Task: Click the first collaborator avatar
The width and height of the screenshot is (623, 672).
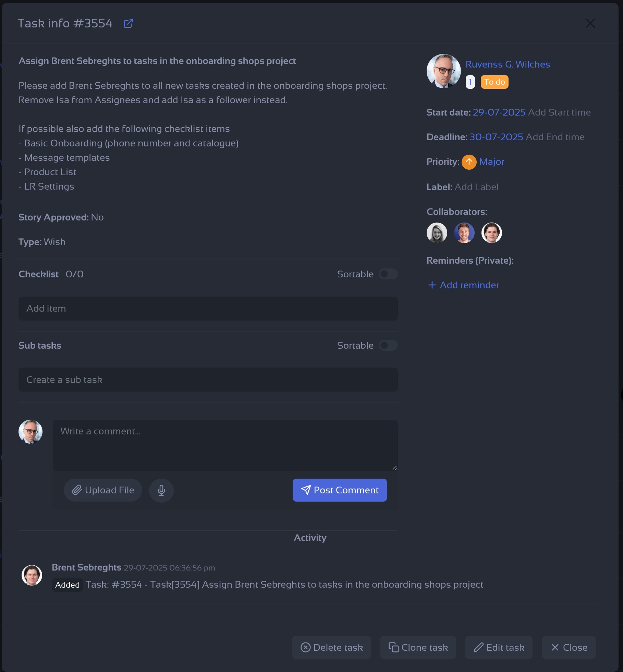Action: click(437, 233)
